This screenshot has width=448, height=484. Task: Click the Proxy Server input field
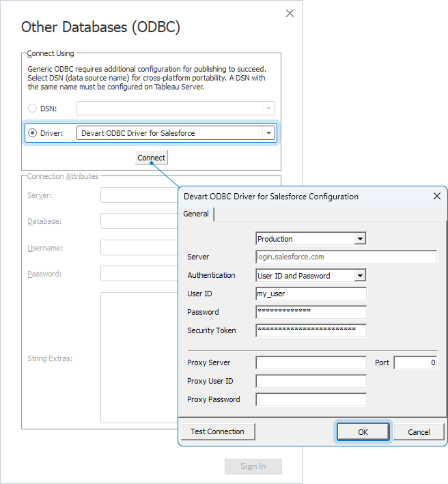pyautogui.click(x=311, y=362)
